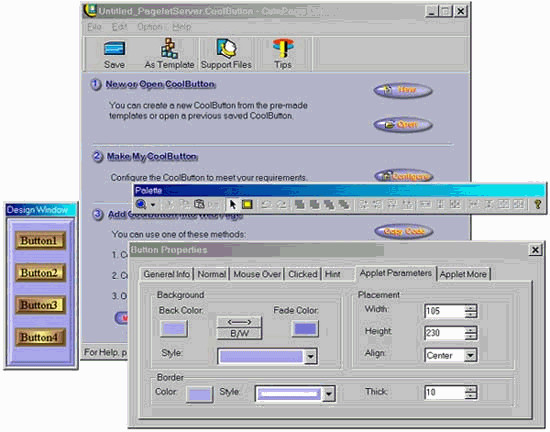Click the help question mark icon in Palette

point(537,204)
